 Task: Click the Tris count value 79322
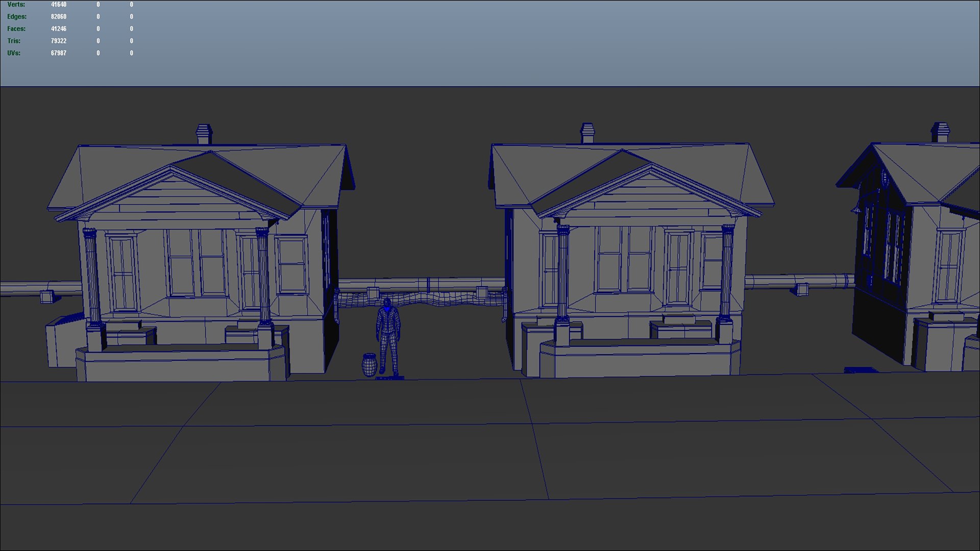[58, 41]
